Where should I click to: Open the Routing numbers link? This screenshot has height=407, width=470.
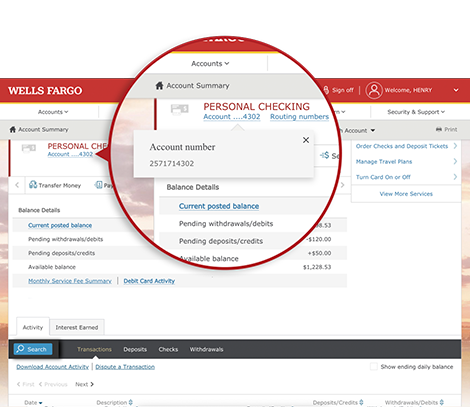[x=299, y=117]
